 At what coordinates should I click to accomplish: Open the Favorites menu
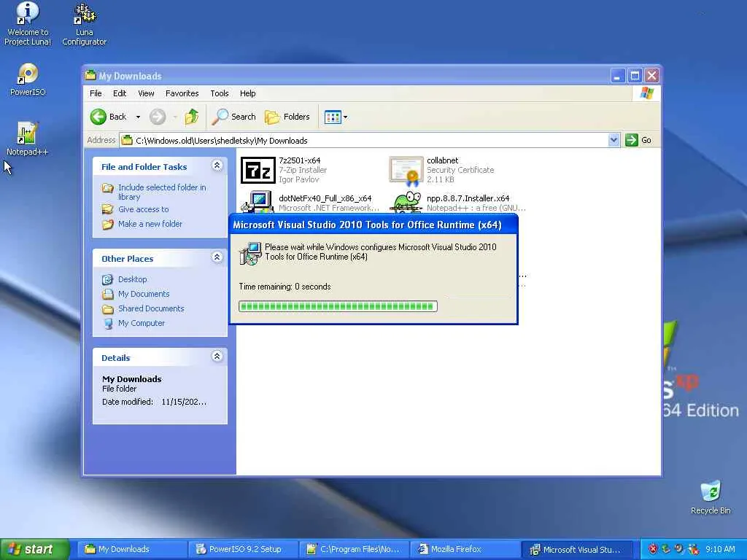pyautogui.click(x=182, y=93)
